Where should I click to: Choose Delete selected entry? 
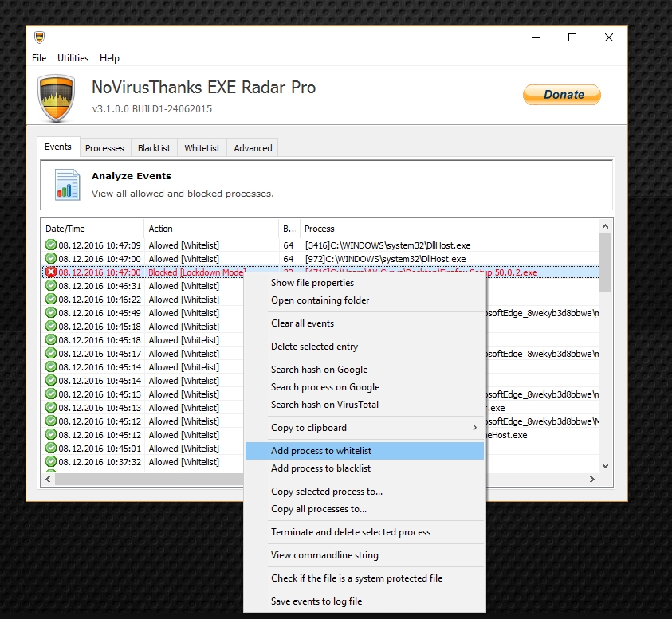[364, 347]
